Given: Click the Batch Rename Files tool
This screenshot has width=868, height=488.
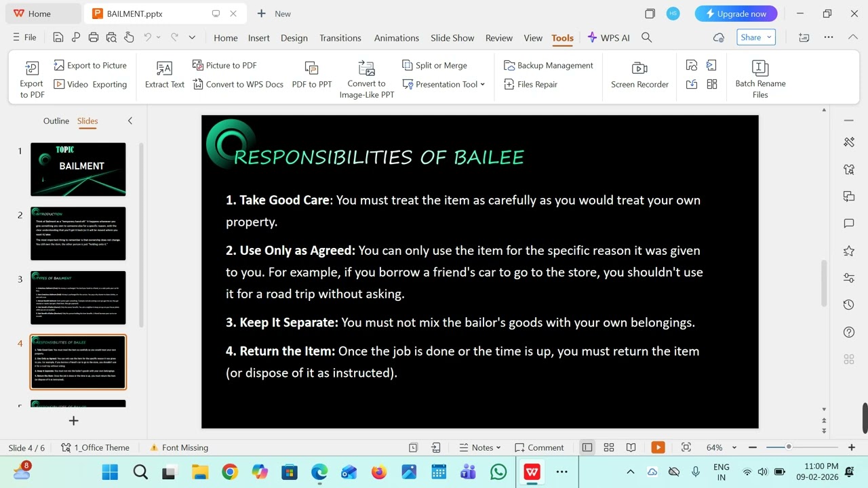Looking at the screenshot, I should (760, 80).
